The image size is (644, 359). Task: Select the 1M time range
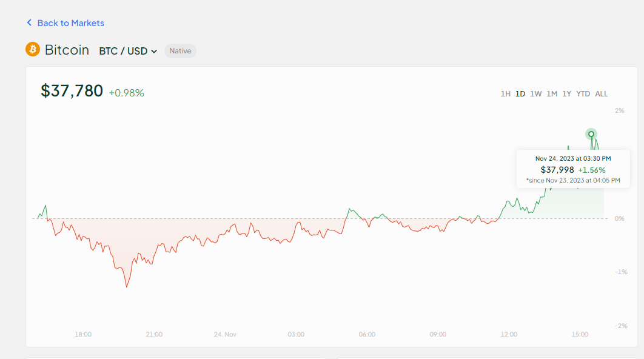[552, 93]
